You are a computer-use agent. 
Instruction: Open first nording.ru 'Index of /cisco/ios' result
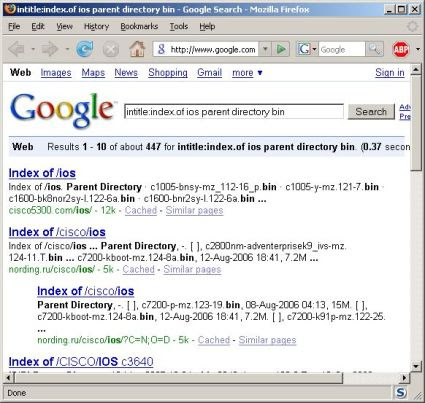click(x=57, y=232)
